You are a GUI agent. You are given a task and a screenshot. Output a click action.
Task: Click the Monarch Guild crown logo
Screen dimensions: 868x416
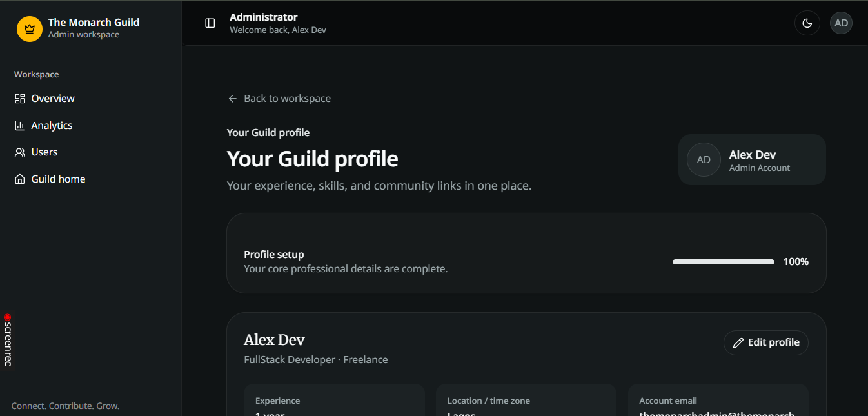tap(29, 28)
